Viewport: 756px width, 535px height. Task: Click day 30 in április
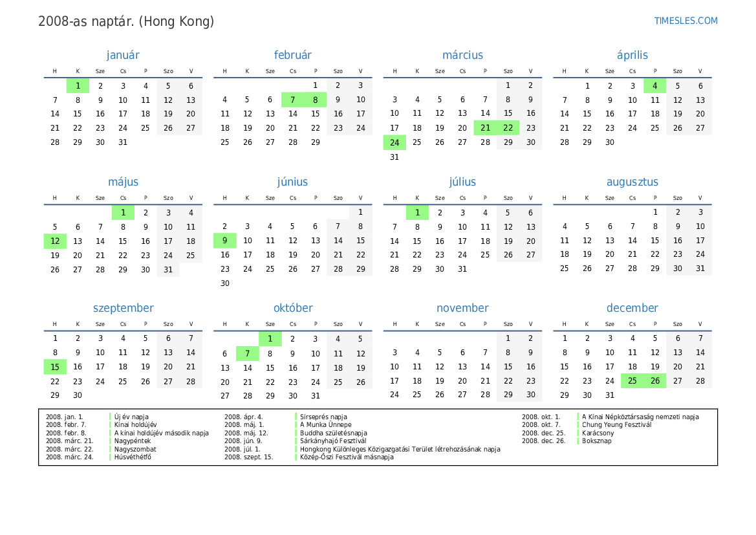pos(609,142)
